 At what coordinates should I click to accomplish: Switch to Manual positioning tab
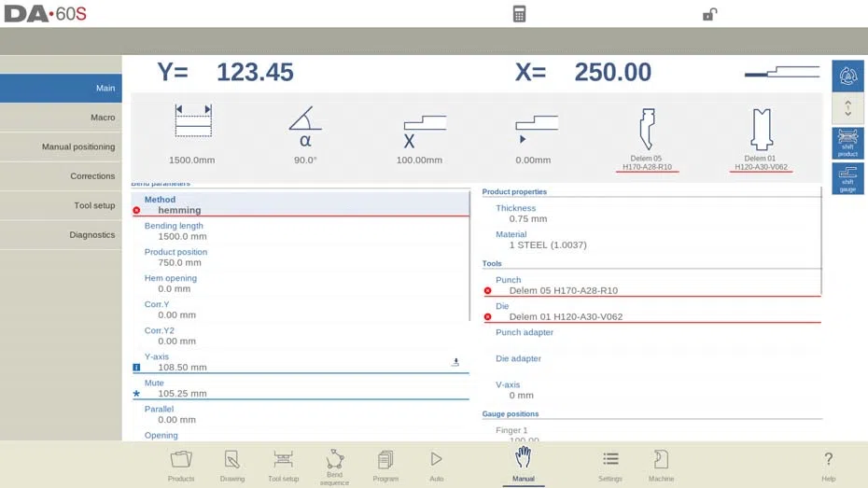pos(61,146)
